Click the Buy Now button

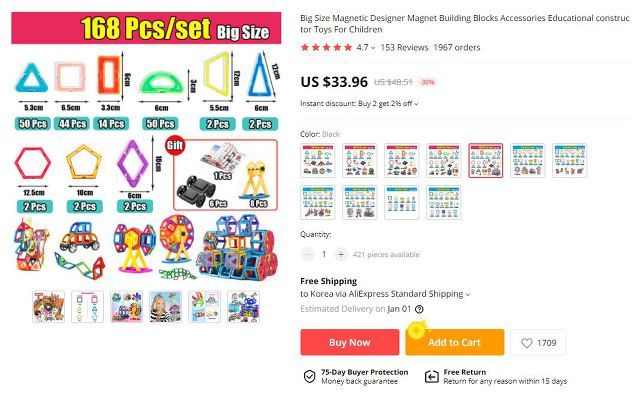click(350, 342)
